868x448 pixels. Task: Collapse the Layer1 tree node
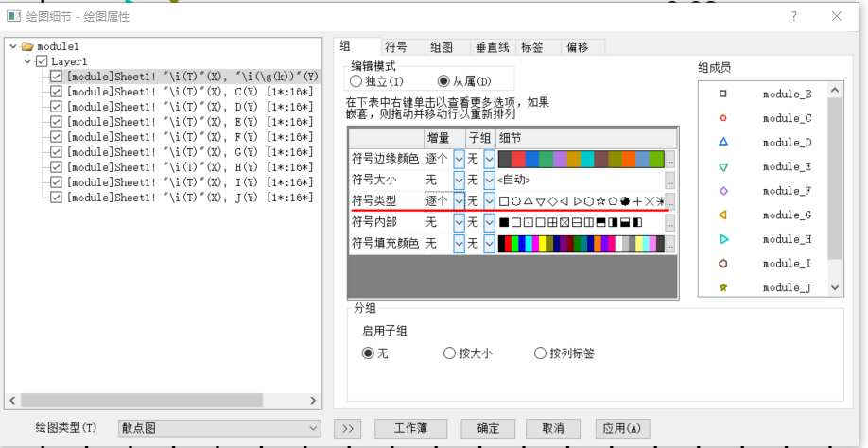[x=27, y=62]
